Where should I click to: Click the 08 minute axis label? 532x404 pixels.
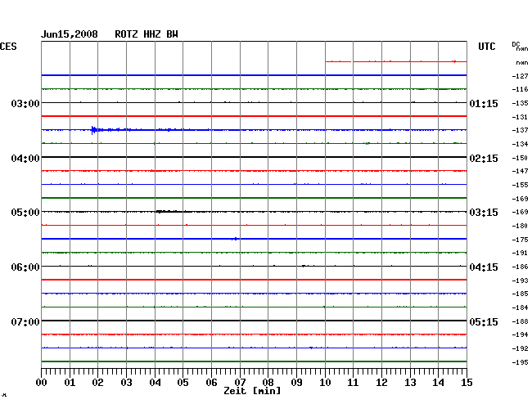click(268, 383)
